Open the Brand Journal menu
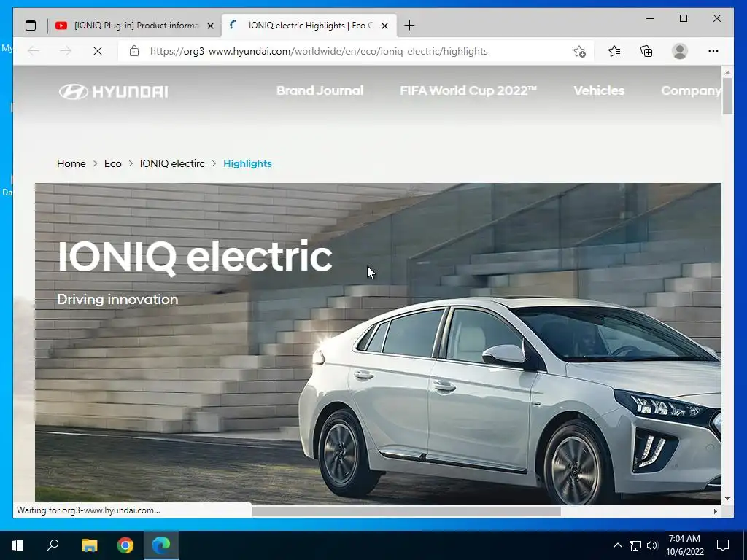Image resolution: width=747 pixels, height=560 pixels. pos(320,90)
